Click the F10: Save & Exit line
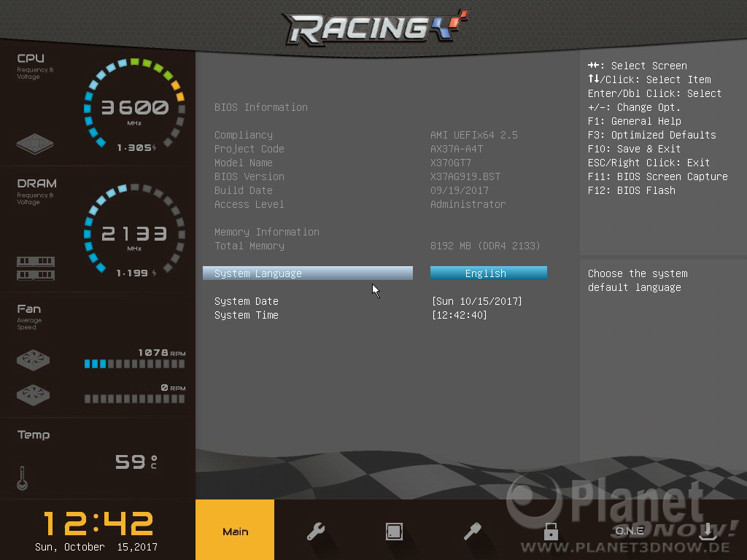This screenshot has height=560, width=747. coord(635,149)
